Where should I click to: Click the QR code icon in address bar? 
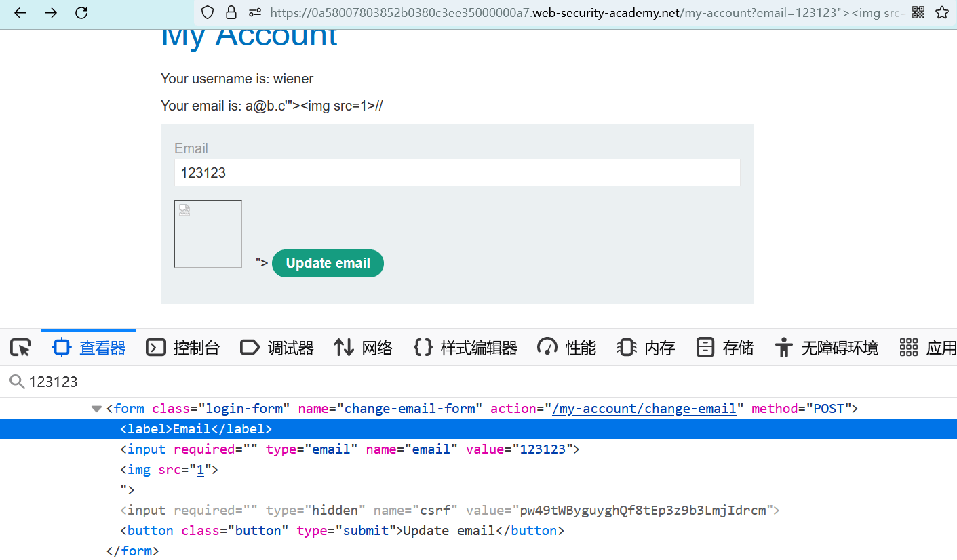coord(918,12)
